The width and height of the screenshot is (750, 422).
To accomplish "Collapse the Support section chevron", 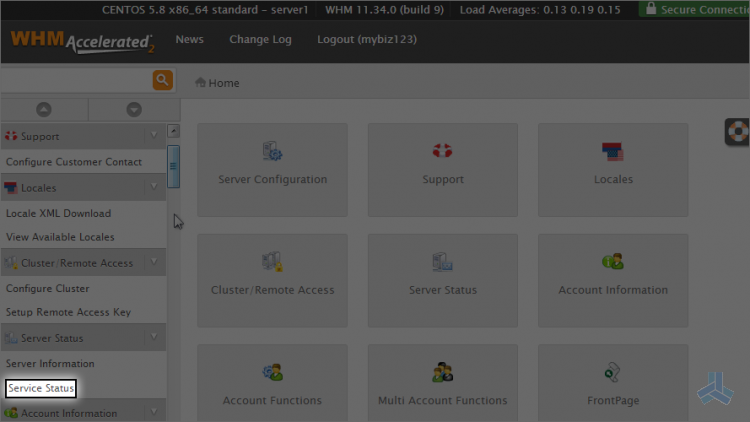I will [154, 136].
